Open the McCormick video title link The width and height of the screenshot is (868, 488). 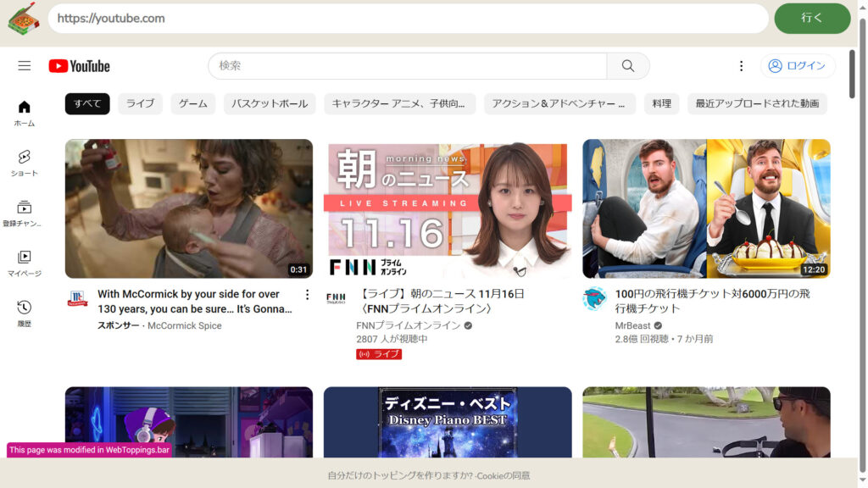195,302
